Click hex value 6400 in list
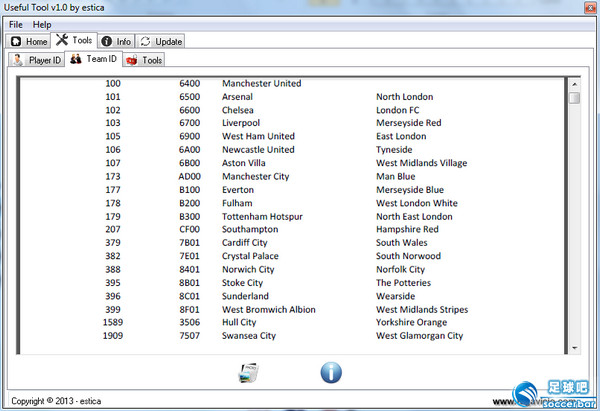 click(189, 83)
